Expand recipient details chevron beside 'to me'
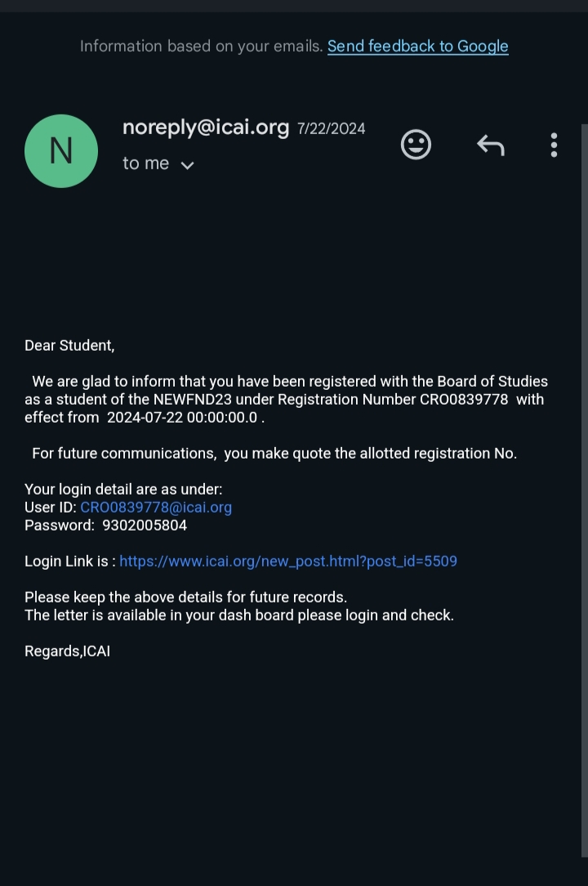This screenshot has width=588, height=886. tap(187, 165)
